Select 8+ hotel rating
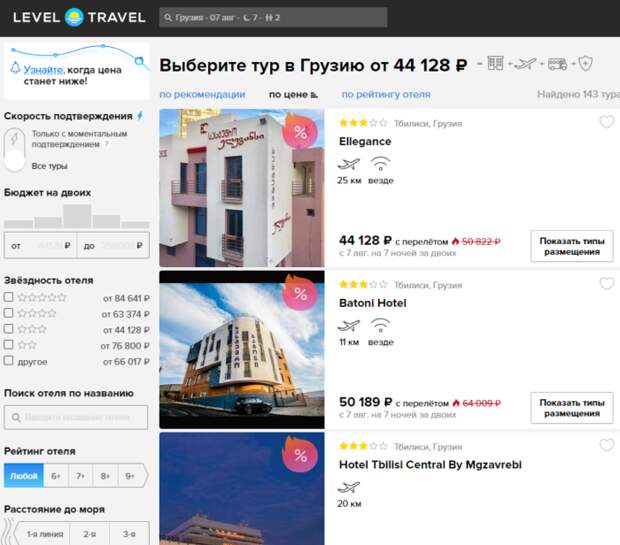 [105, 476]
